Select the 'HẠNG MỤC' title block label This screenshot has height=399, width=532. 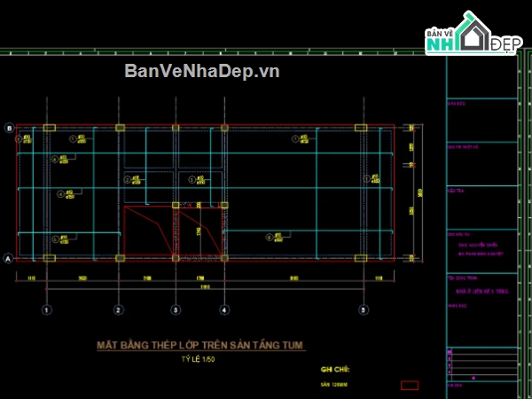pyautogui.click(x=457, y=306)
